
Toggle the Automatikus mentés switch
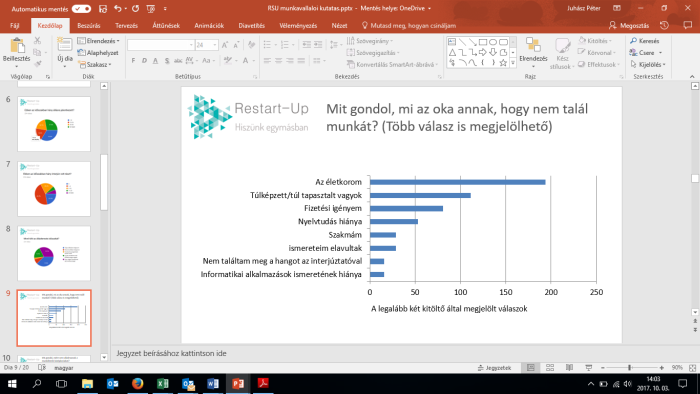point(81,8)
